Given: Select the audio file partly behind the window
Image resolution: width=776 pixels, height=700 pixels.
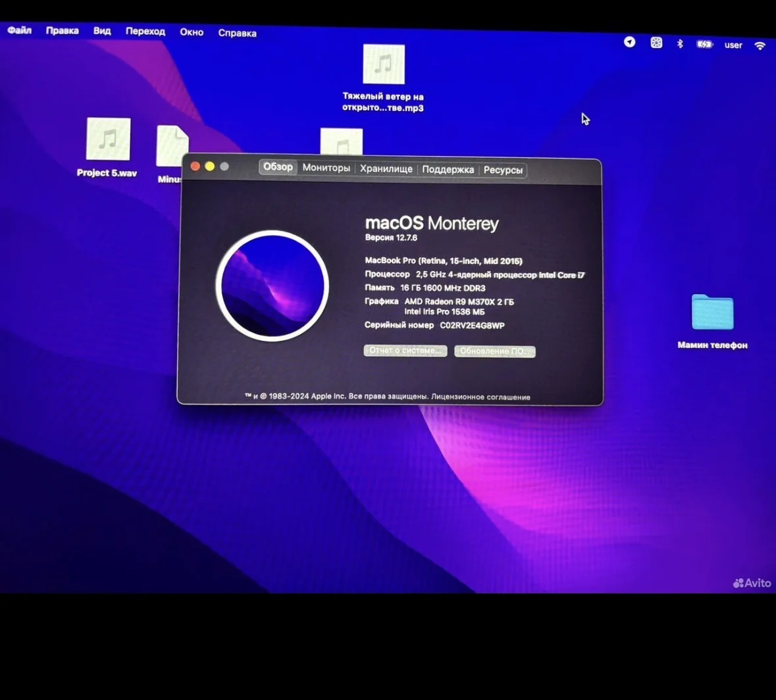Looking at the screenshot, I should [342, 143].
